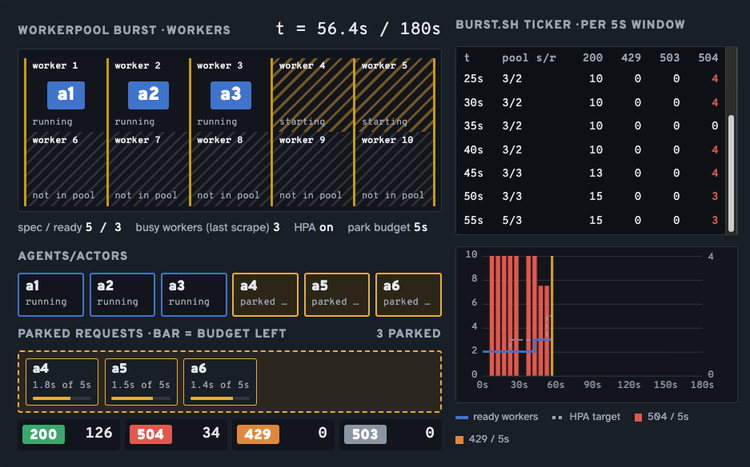Click the 3 PARKED counter label
The height and width of the screenshot is (467, 750).
tap(408, 334)
